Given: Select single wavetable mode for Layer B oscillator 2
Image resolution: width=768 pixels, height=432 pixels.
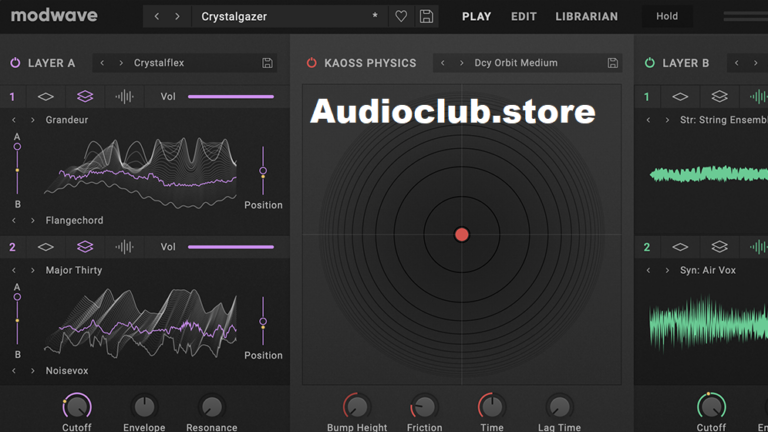Looking at the screenshot, I should coord(680,247).
